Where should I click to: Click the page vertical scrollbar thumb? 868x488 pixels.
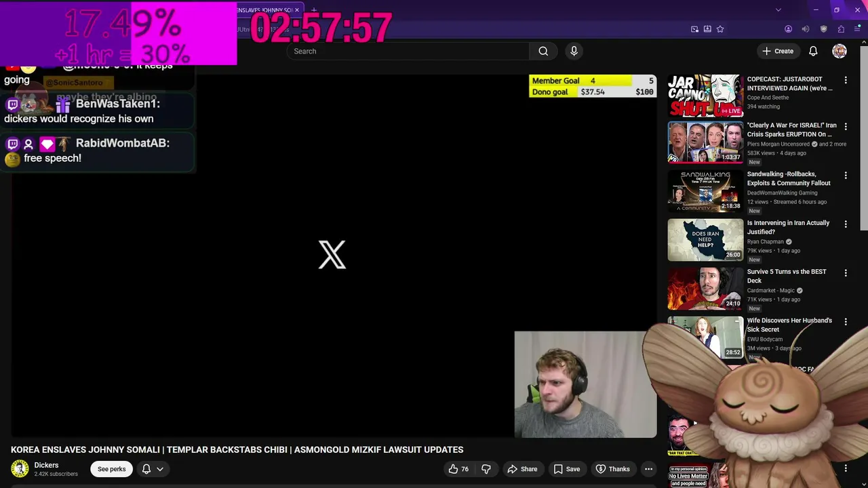click(865, 139)
